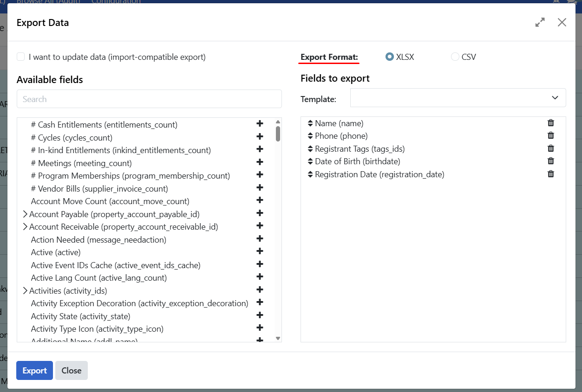Add the "# Cycles" field using its plus icon
The width and height of the screenshot is (582, 392).
(259, 136)
